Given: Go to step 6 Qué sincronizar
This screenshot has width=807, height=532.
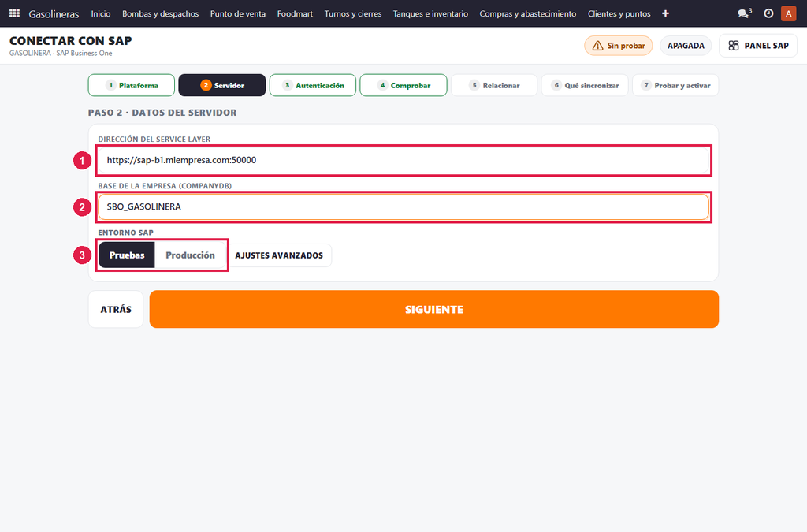Looking at the screenshot, I should [585, 85].
